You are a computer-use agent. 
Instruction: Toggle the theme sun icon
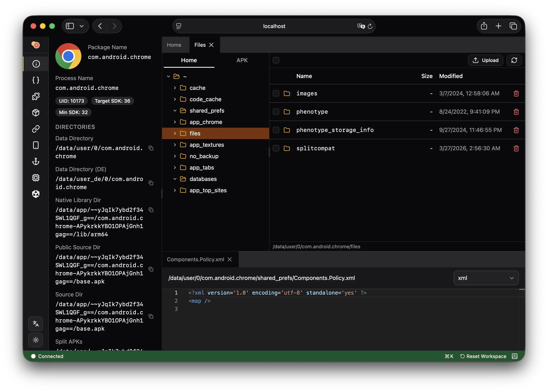36,340
